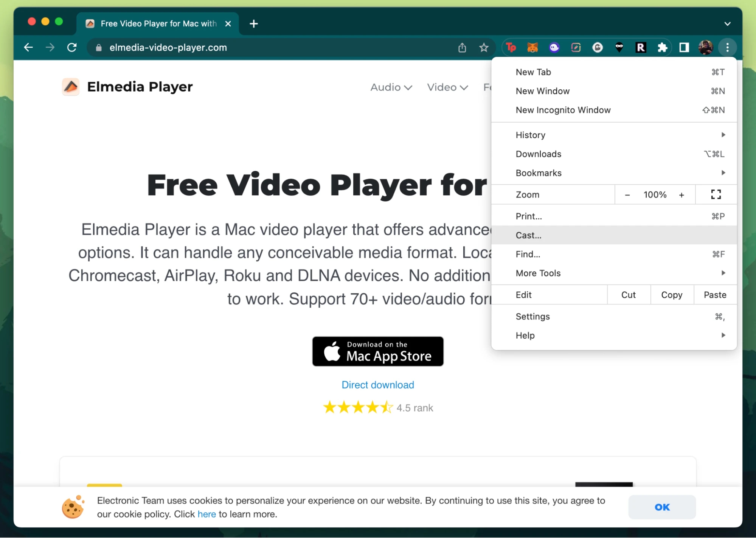Accept cookies with the OK button
756x538 pixels.
[x=661, y=507]
